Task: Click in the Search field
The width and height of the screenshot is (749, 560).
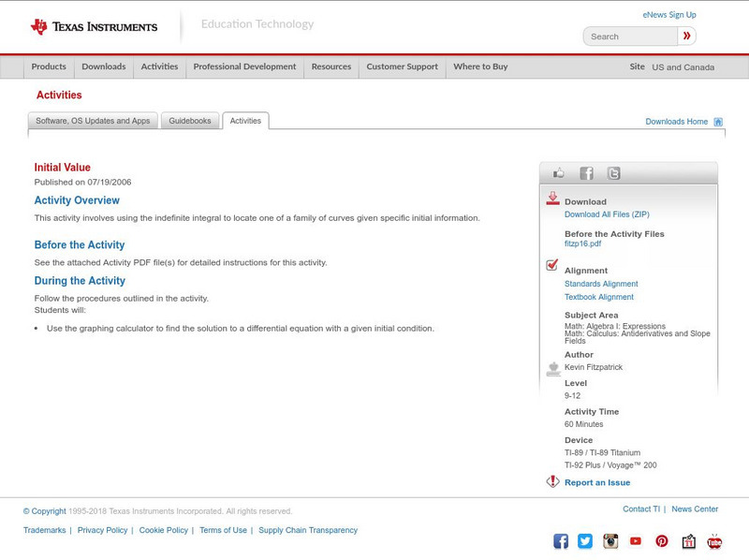Action: [630, 37]
